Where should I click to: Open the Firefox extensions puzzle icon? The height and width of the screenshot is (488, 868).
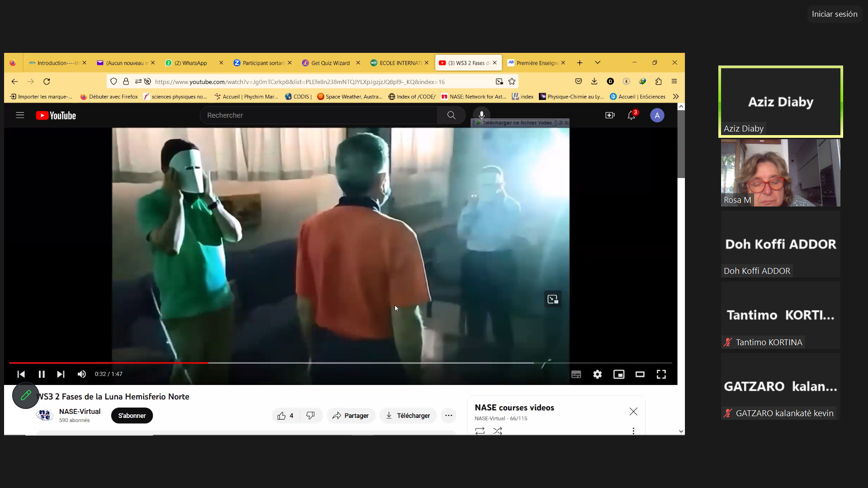(658, 81)
